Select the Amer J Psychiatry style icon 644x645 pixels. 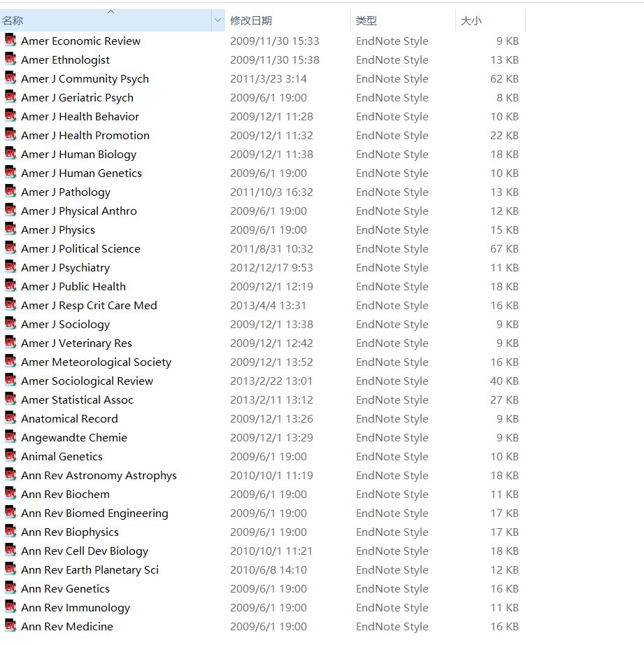coord(10,267)
